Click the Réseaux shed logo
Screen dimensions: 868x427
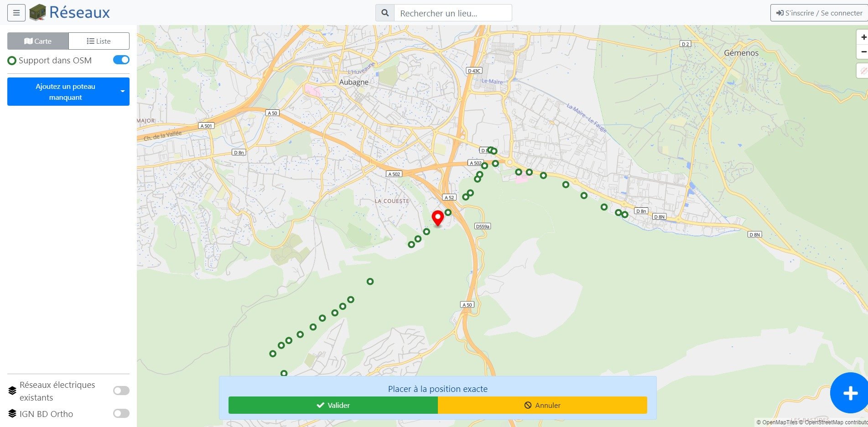click(38, 12)
